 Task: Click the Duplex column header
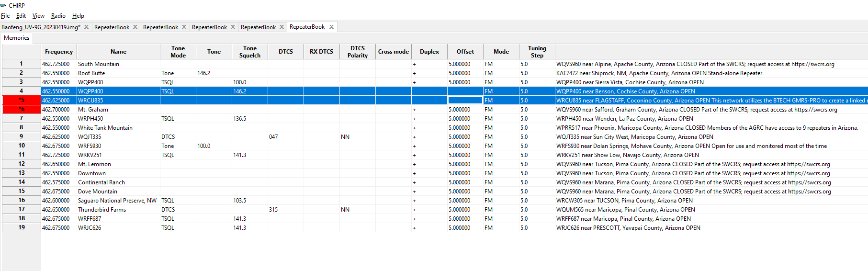point(429,52)
